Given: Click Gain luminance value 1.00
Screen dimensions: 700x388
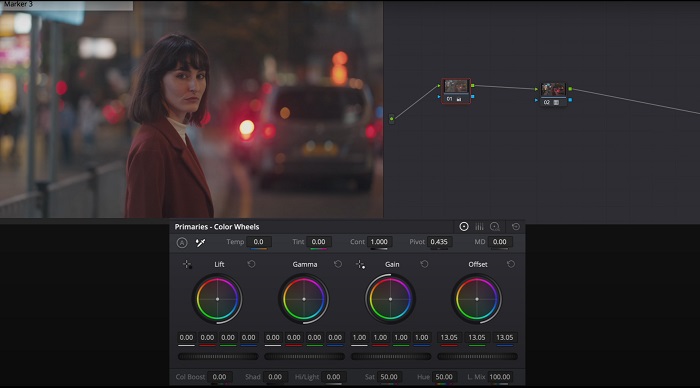Looking at the screenshot, I should click(359, 338).
